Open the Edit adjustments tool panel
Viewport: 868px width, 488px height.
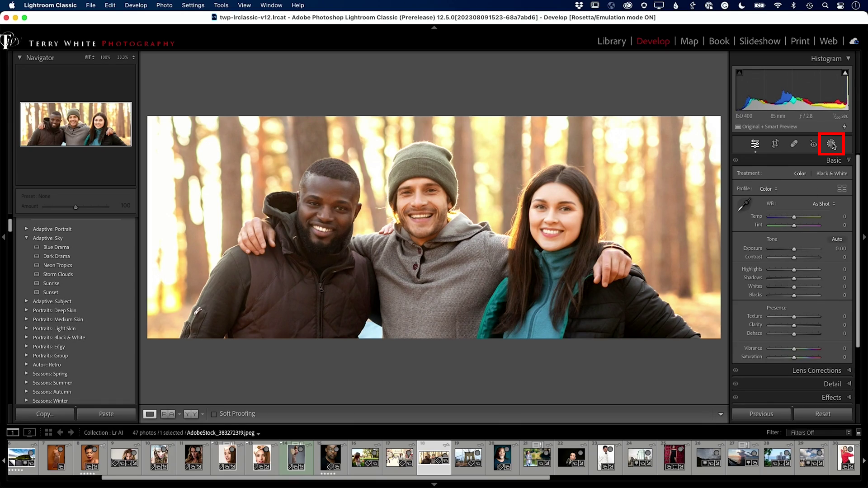[x=755, y=144]
